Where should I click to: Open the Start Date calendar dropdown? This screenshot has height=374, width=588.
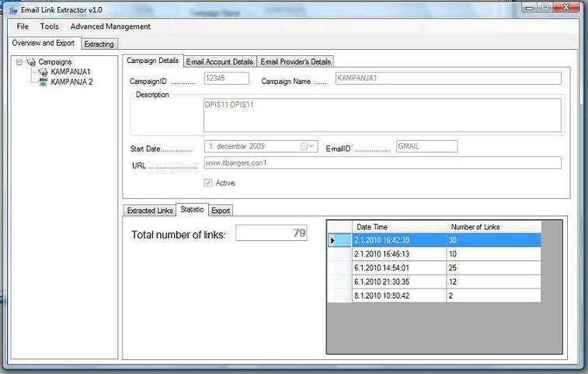[307, 146]
